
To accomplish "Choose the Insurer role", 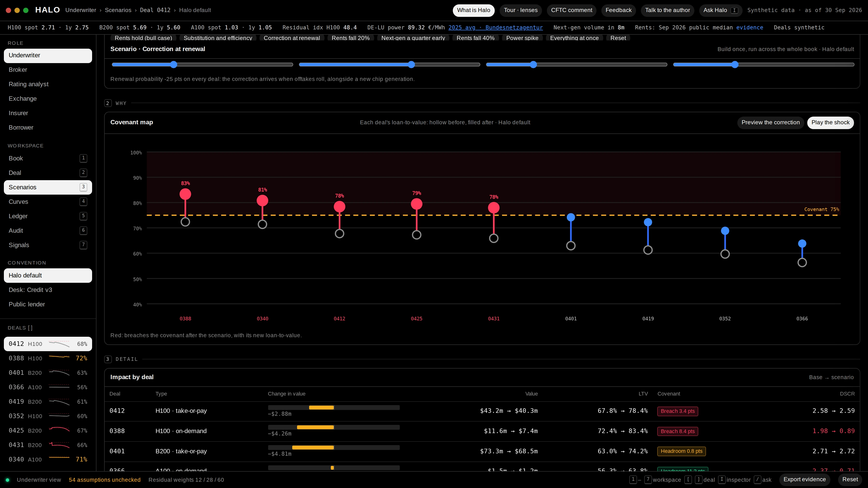I will [x=47, y=113].
